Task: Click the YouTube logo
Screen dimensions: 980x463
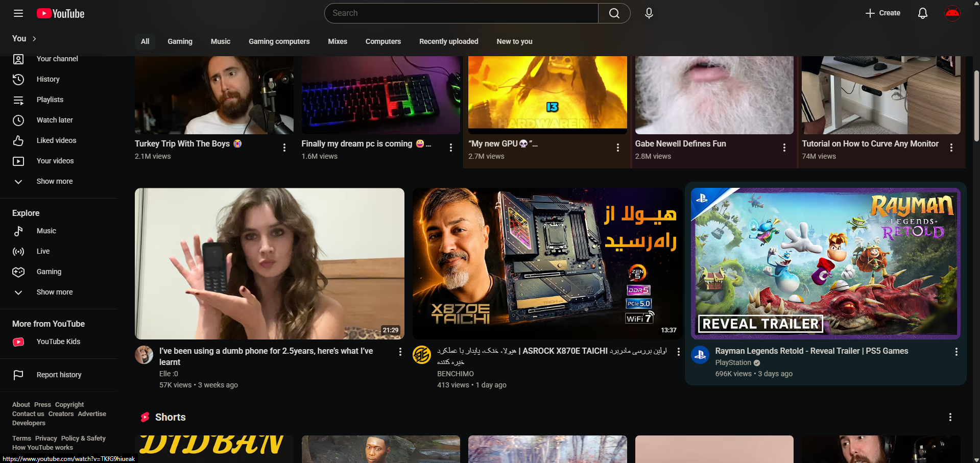Action: [60, 13]
